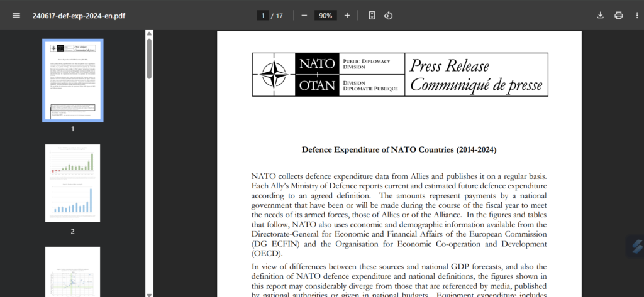Click the sidebar scrollbar up arrow
The height and width of the screenshot is (297, 644).
click(150, 33)
